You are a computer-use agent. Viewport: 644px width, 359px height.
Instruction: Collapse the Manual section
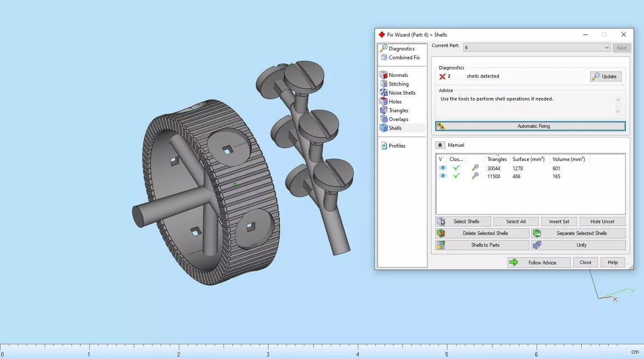point(440,145)
